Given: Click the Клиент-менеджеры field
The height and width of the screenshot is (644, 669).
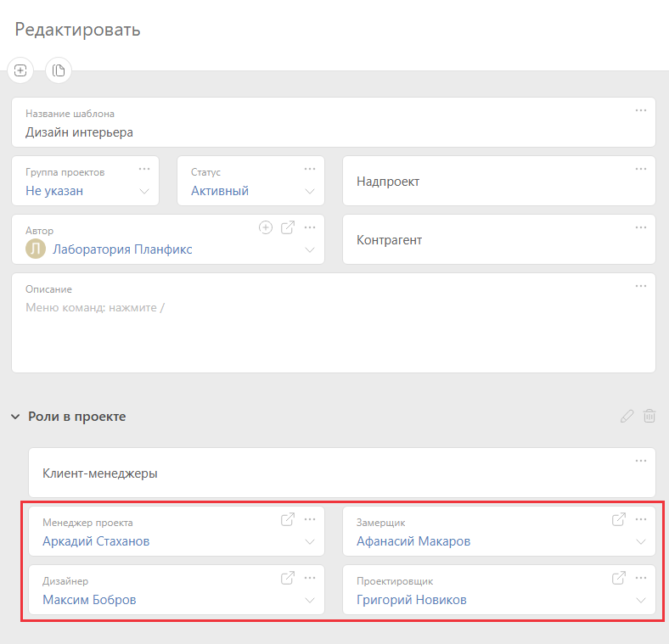Looking at the screenshot, I should coord(342,473).
